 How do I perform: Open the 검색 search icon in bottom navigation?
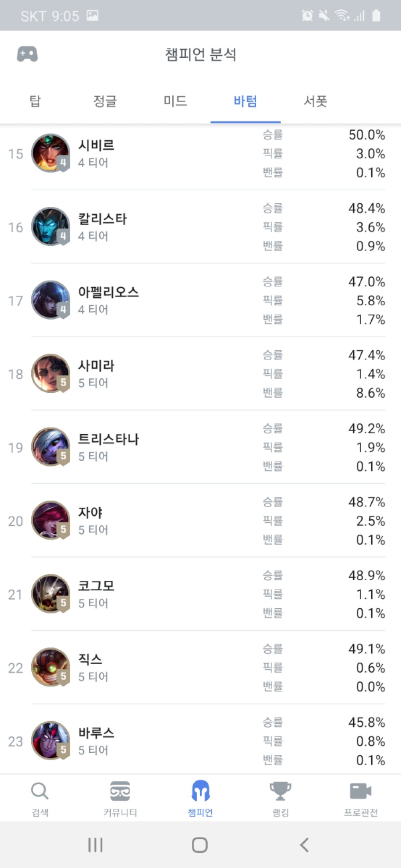pos(40,791)
